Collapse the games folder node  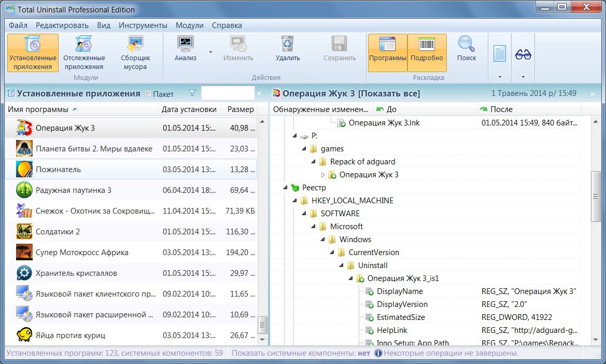point(304,149)
